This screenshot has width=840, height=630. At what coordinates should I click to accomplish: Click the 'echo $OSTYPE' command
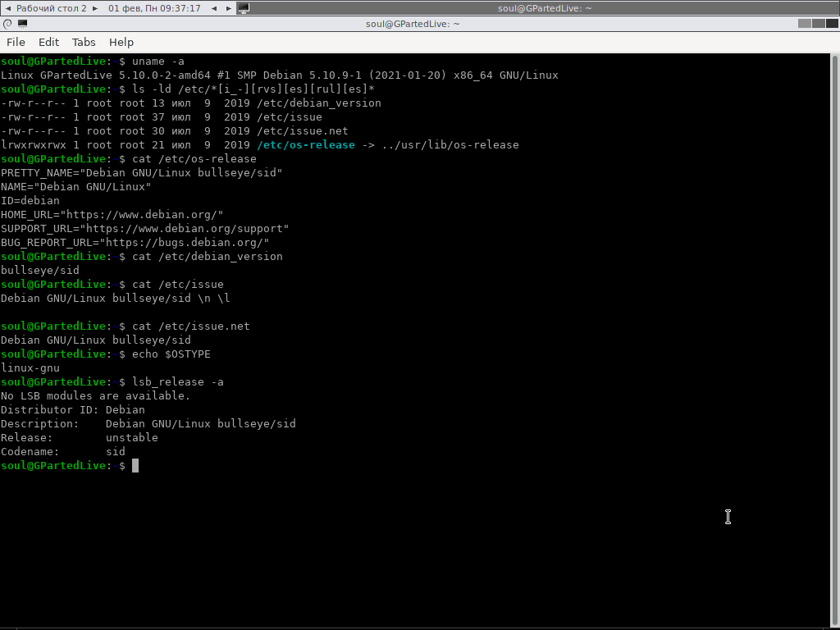(x=171, y=354)
